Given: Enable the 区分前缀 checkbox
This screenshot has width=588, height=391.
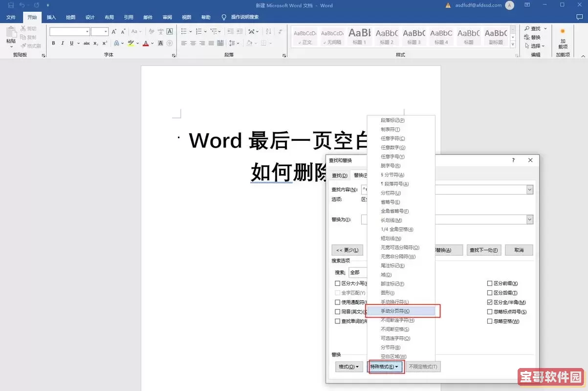Looking at the screenshot, I should coord(490,283).
